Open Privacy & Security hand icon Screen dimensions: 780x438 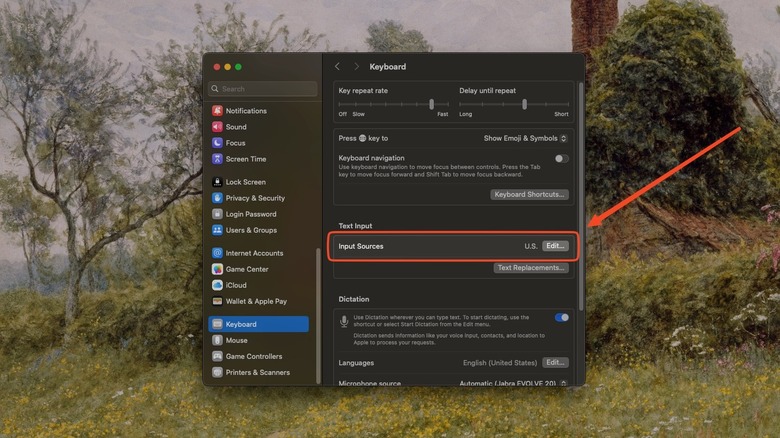[x=217, y=198]
